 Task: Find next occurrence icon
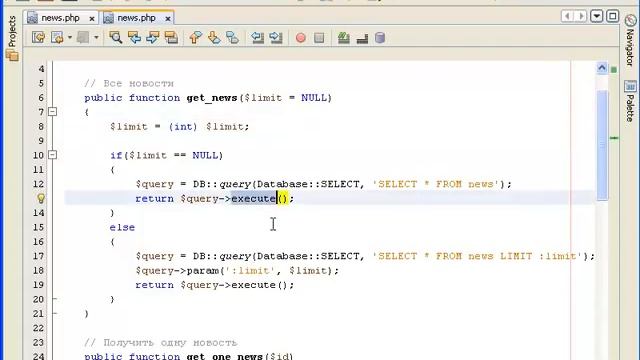(x=153, y=38)
